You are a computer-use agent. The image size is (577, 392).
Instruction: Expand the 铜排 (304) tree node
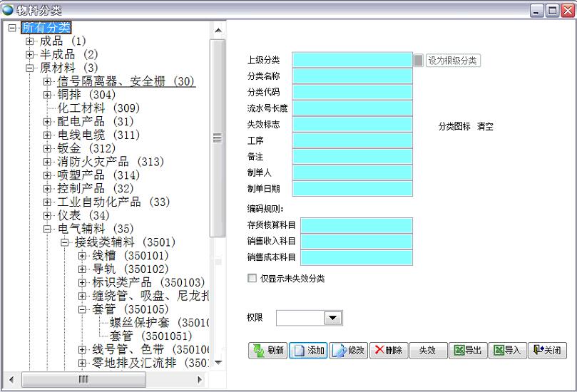pyautogui.click(x=48, y=95)
